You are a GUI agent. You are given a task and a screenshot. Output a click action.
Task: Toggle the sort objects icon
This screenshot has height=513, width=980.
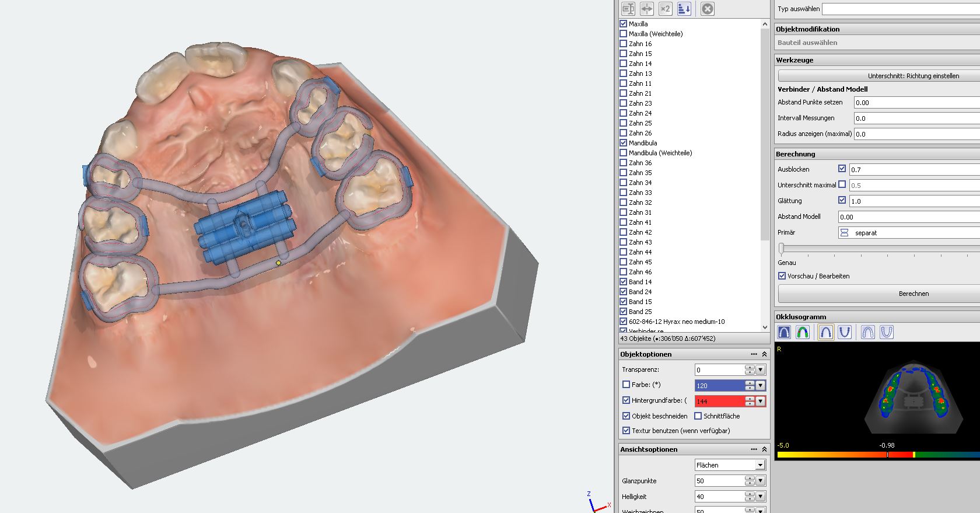pos(684,9)
